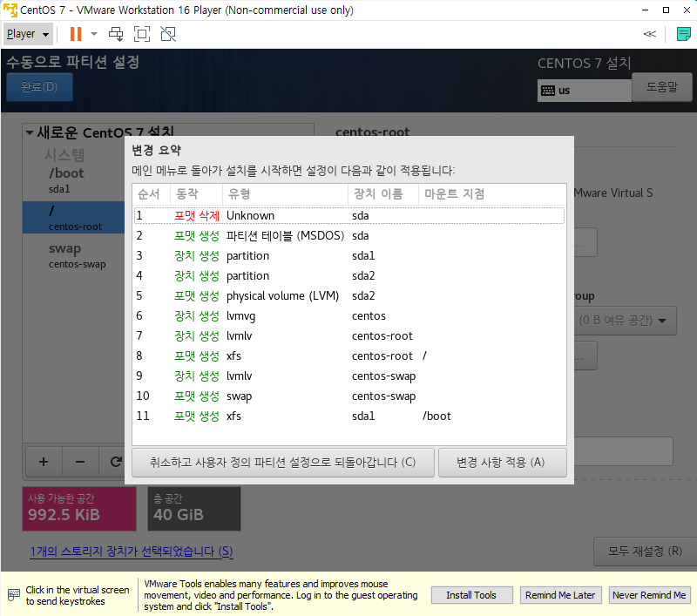This screenshot has width=697, height=616.
Task: Click Send Ctrl+Alt+Del toolbar icon
Action: 116,34
